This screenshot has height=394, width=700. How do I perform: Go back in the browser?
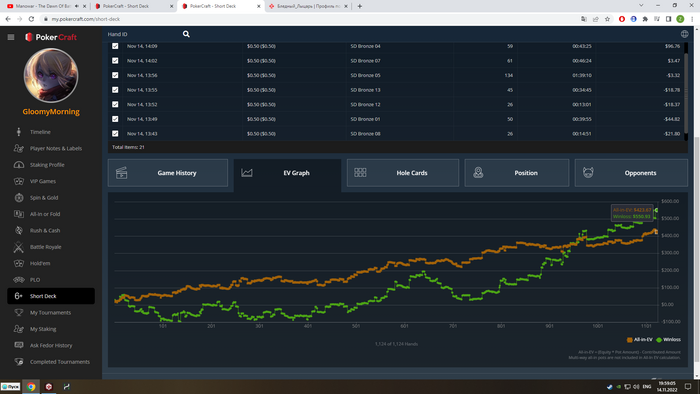(x=8, y=19)
